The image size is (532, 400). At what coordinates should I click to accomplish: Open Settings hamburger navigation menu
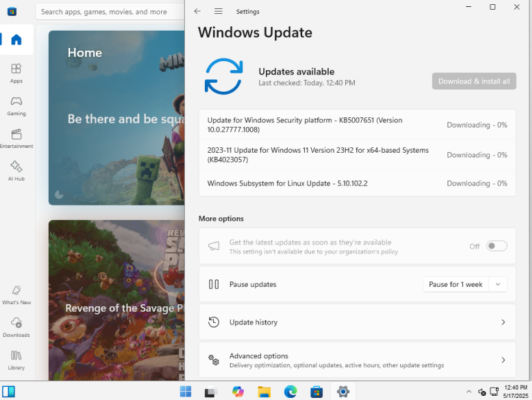218,11
